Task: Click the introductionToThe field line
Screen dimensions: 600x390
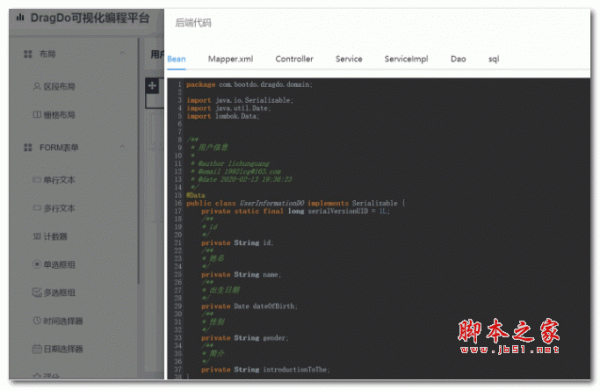Action: pos(265,370)
